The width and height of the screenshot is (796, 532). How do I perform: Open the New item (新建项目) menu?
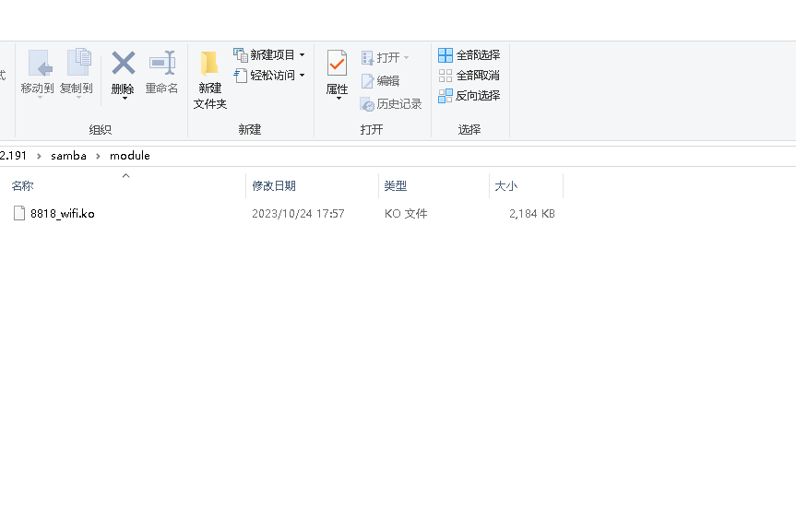tap(269, 54)
